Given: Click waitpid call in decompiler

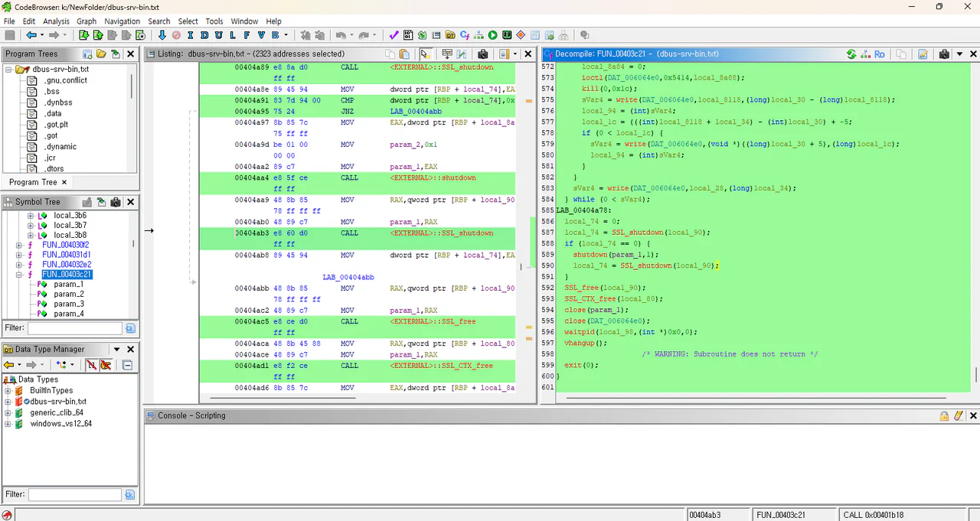Looking at the screenshot, I should click(x=579, y=332).
